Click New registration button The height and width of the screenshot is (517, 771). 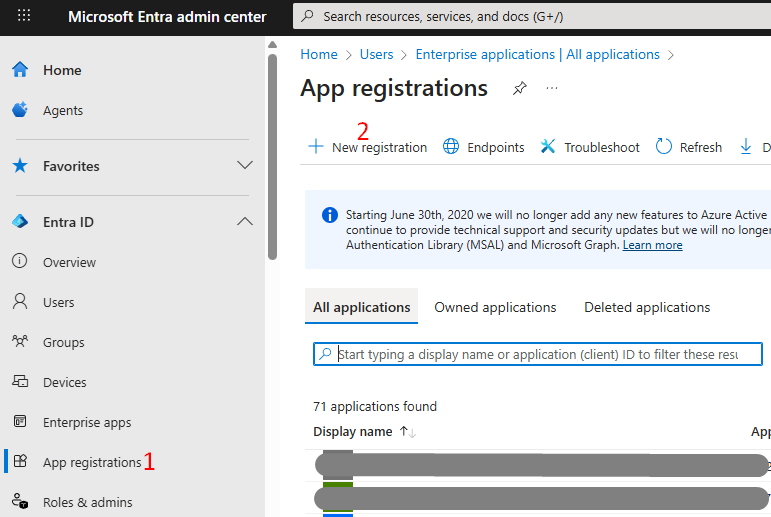click(x=367, y=147)
